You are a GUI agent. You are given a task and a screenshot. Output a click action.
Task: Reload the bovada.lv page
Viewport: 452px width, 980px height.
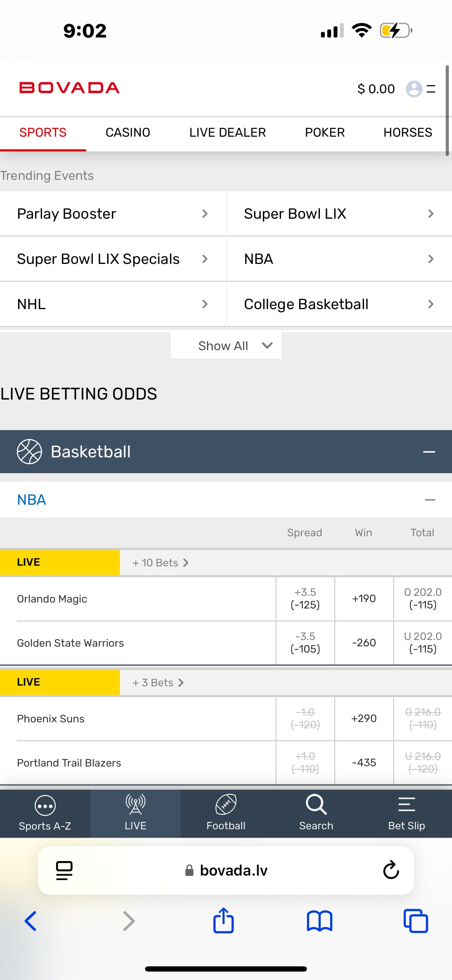[391, 870]
